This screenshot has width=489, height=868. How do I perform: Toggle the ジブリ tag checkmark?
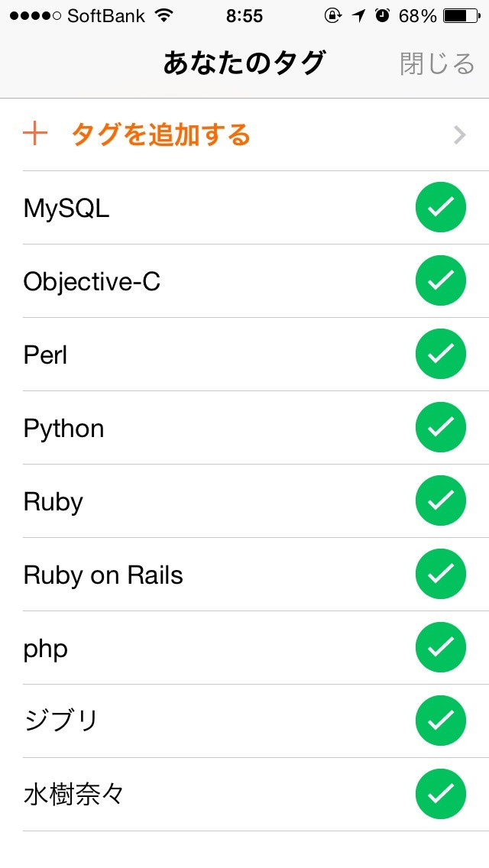coord(441,721)
